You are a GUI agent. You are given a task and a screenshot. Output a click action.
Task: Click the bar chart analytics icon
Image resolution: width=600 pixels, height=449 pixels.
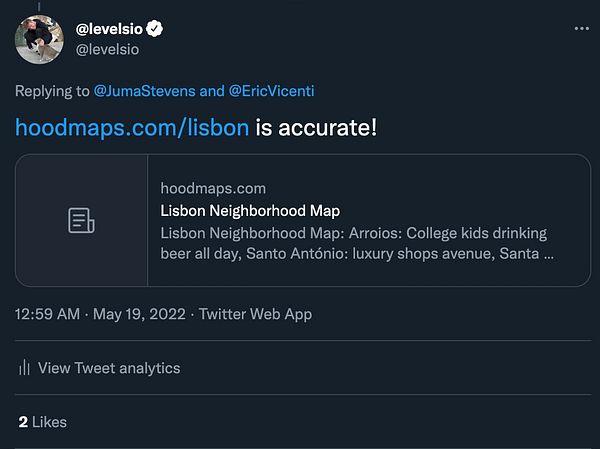coord(23,368)
